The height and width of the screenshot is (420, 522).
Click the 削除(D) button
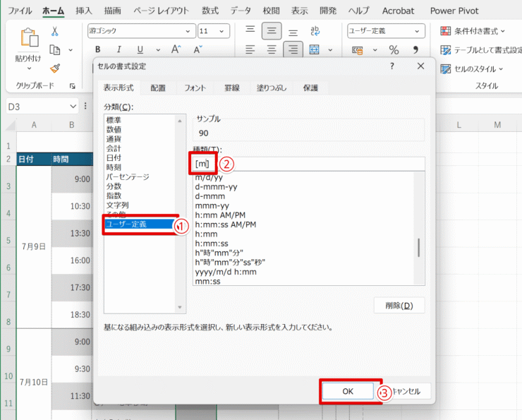tap(399, 306)
